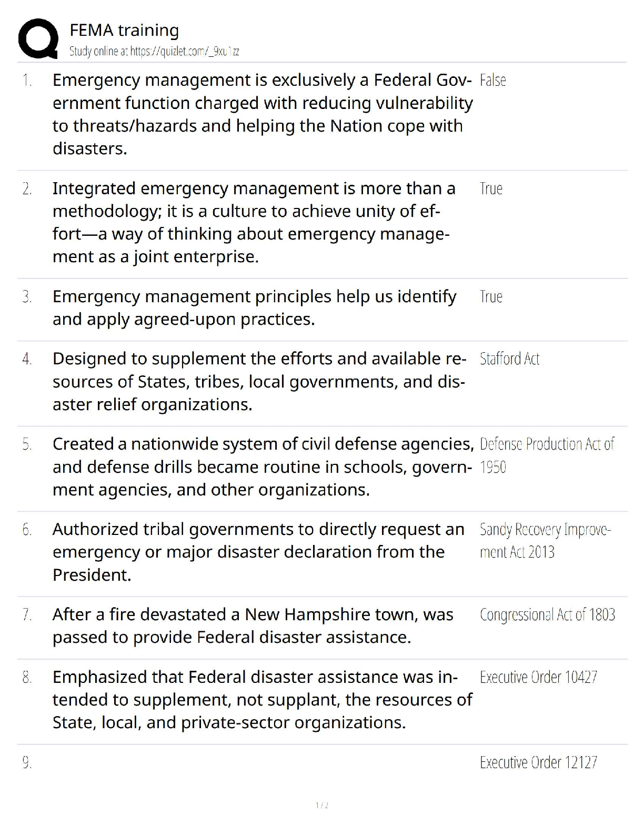
Task: Click the FEMA training title
Action: click(x=124, y=31)
